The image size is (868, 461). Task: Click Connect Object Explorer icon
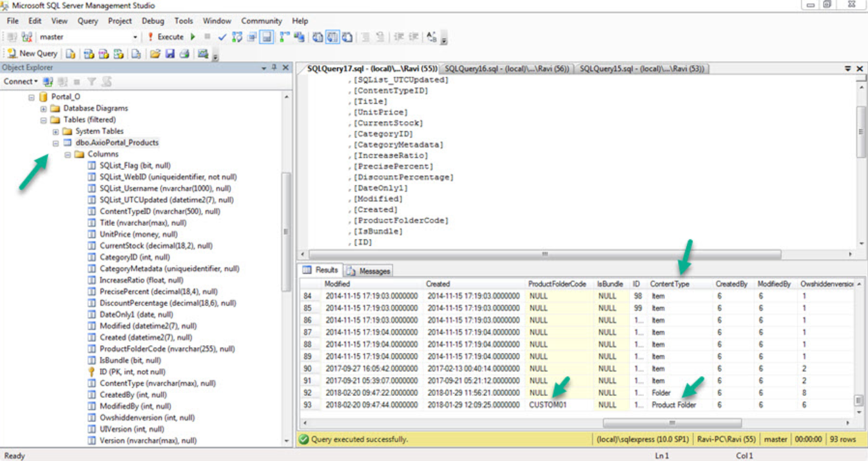point(48,82)
